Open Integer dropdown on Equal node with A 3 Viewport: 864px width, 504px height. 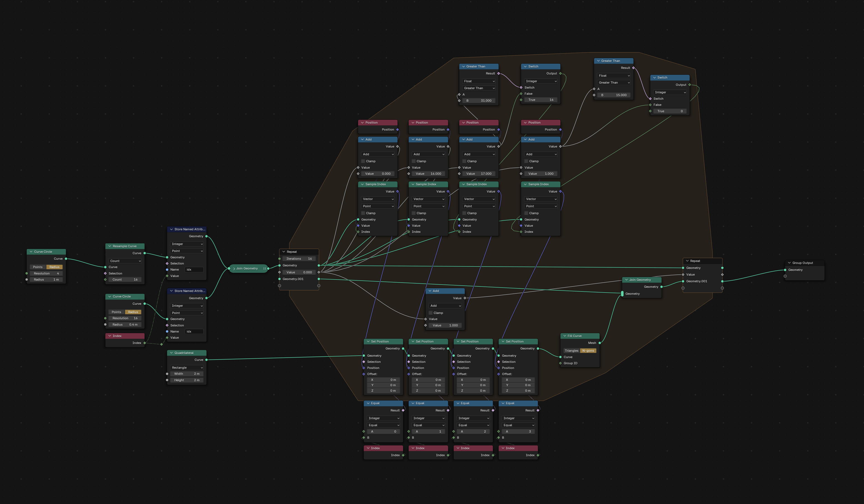click(518, 418)
